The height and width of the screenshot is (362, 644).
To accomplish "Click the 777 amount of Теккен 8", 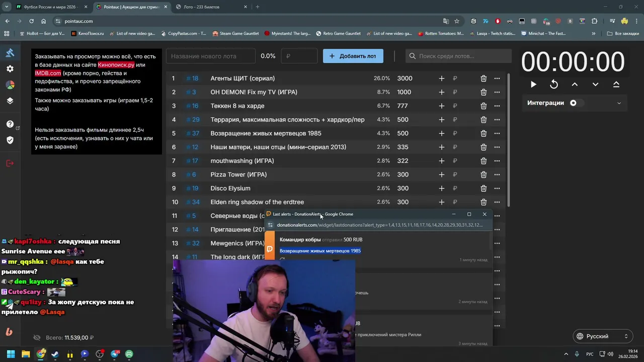I will (x=402, y=106).
